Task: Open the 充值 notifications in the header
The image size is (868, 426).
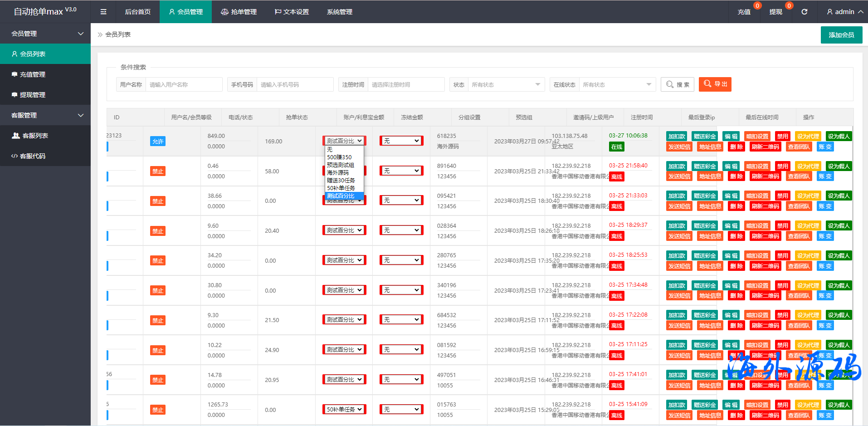Action: (744, 12)
